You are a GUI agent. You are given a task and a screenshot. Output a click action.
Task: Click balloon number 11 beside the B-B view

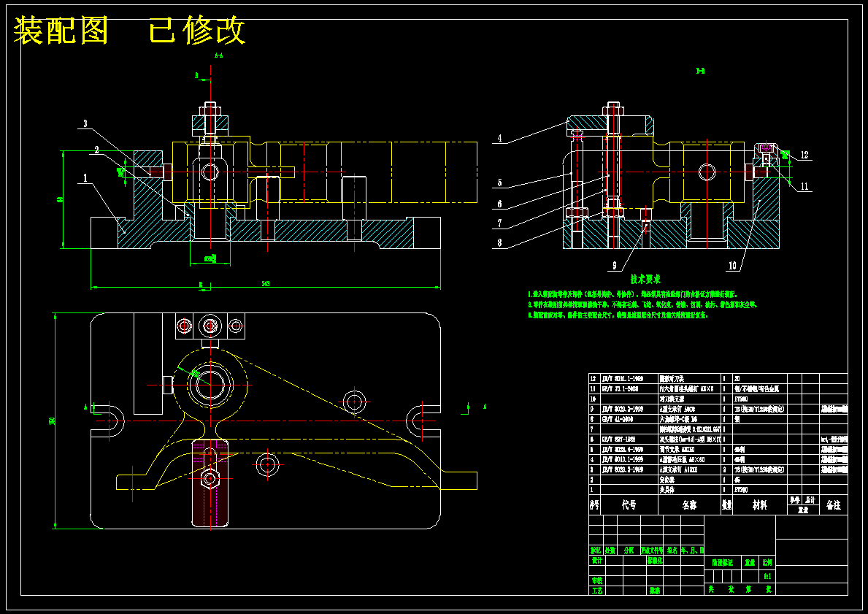click(804, 187)
